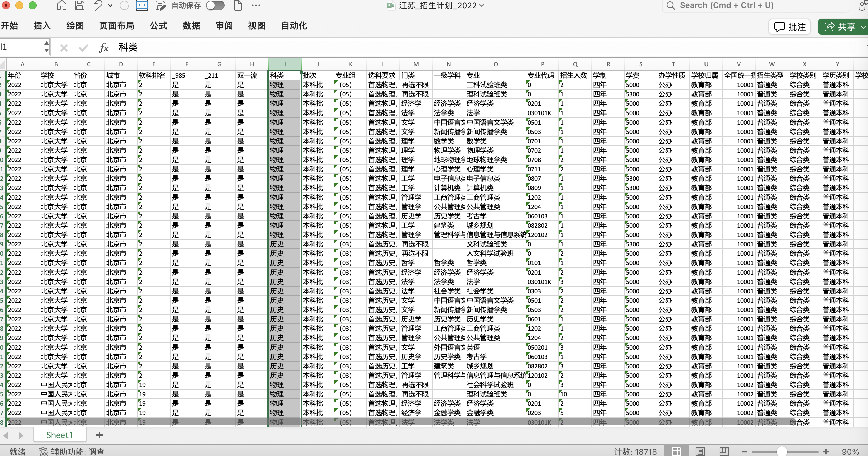
Task: Expand the file title 江苏_招生计划_2022 chevron
Action: click(482, 5)
